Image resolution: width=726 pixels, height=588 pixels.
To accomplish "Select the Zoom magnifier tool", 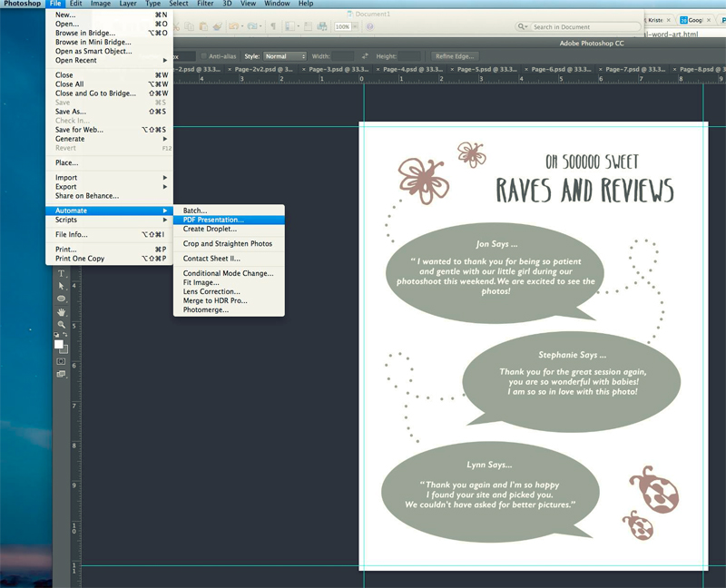I will pos(61,325).
